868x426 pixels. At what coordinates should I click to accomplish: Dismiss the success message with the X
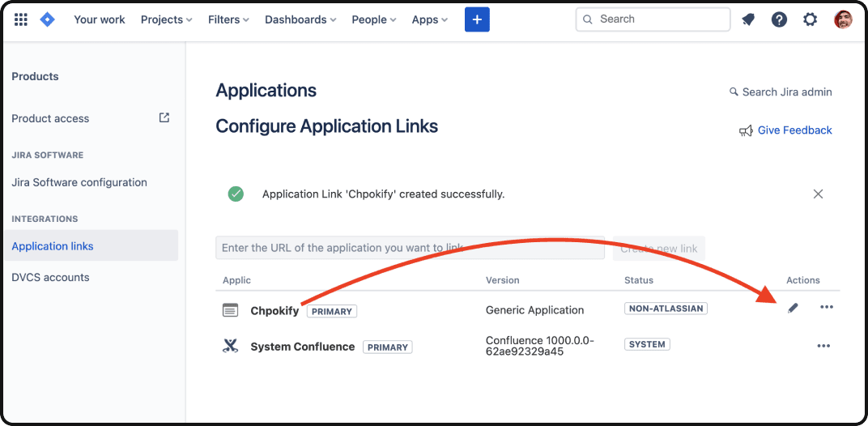pos(818,194)
